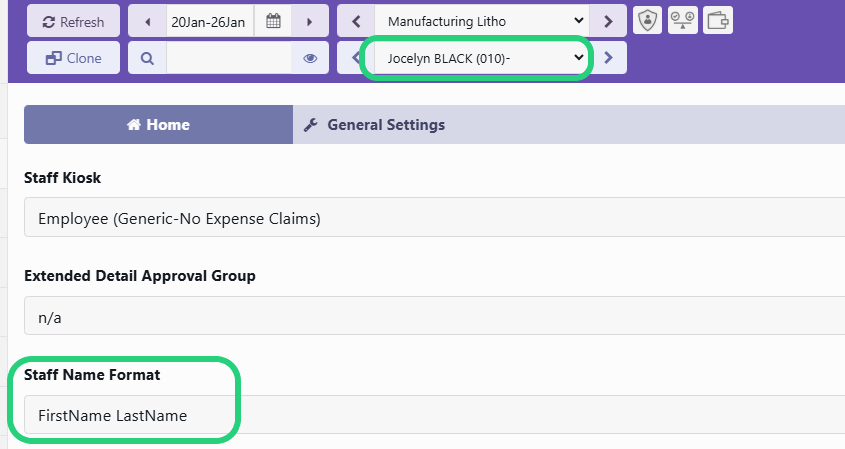Click the Extended Detail Approval Group label
This screenshot has height=449, width=845.
(140, 276)
